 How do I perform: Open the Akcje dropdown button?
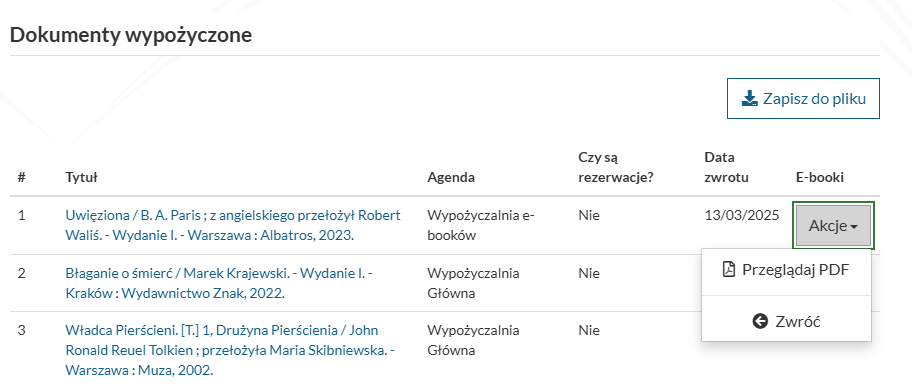click(833, 226)
